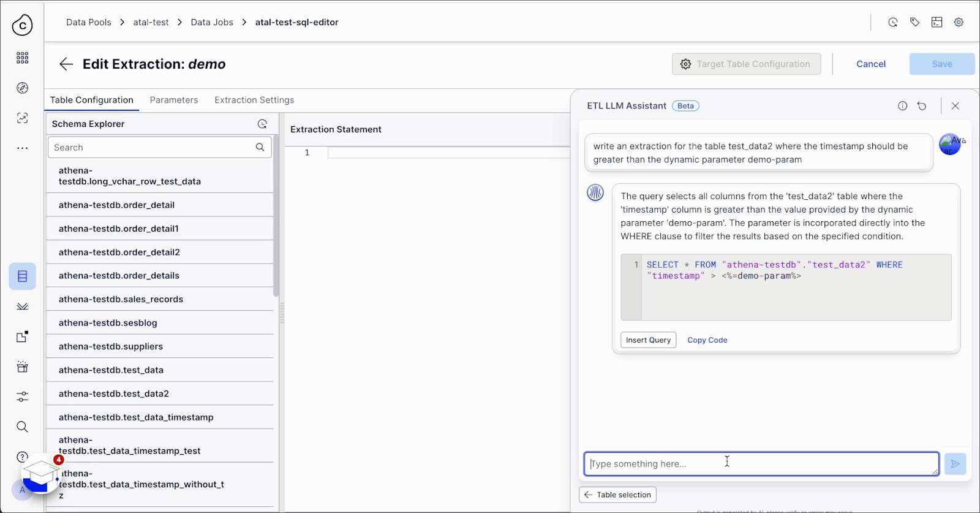Click line 1 of the Extraction Statement editor

448,153
